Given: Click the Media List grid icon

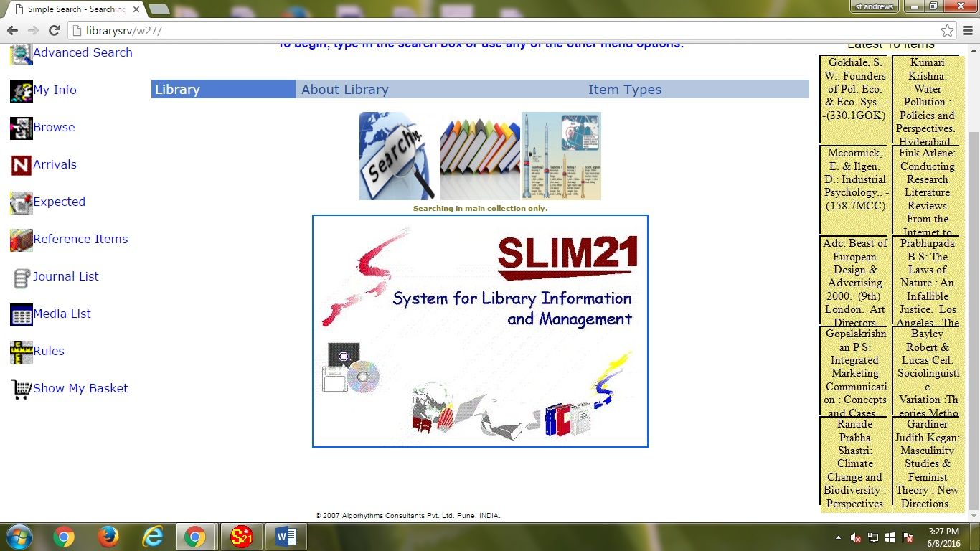Looking at the screenshot, I should (22, 314).
